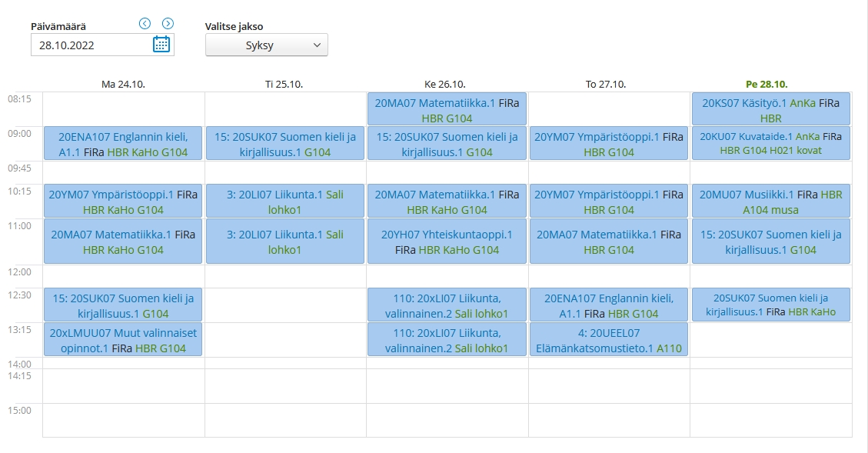The image size is (868, 453).
Task: Open Tuesday's 10:15 Liikunta lesson
Action: click(285, 202)
